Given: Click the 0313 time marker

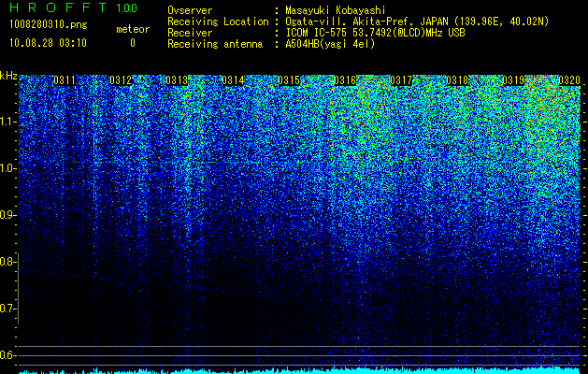Looking at the screenshot, I should (177, 80).
